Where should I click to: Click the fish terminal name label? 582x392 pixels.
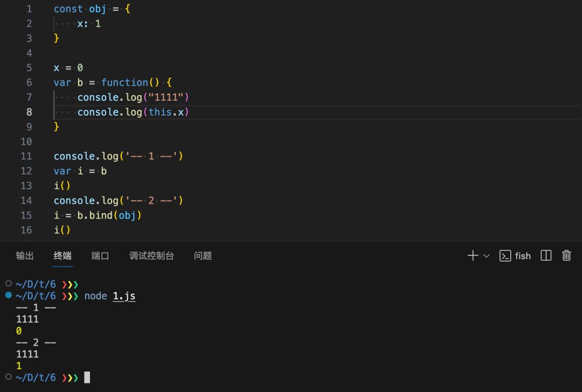(523, 256)
